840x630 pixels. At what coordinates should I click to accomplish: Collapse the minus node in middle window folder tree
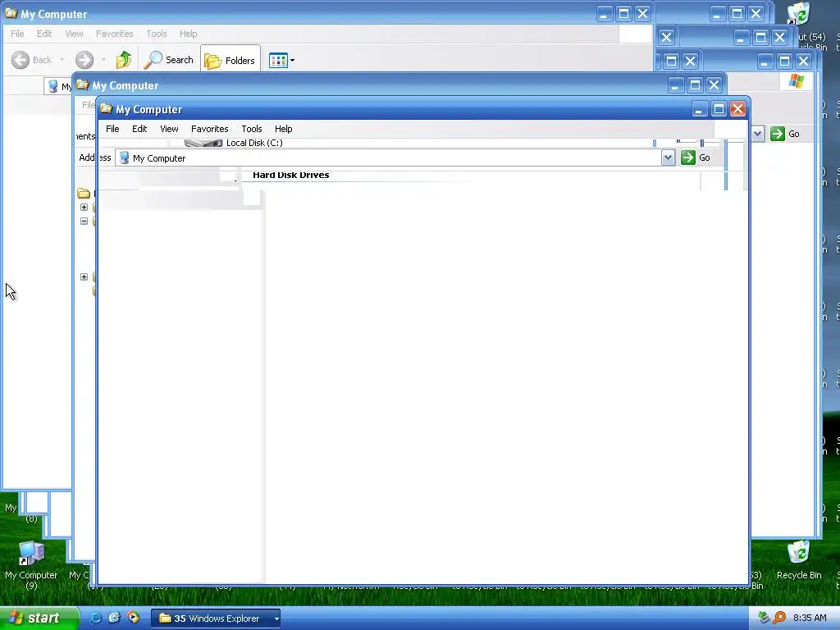pyautogui.click(x=84, y=221)
